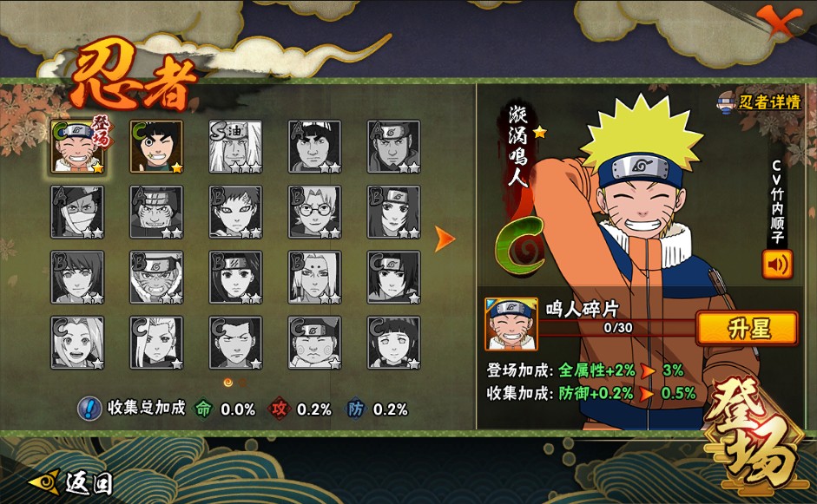Open 忍者详情 ninja details
Image resolution: width=817 pixels, height=504 pixels.
(760, 101)
